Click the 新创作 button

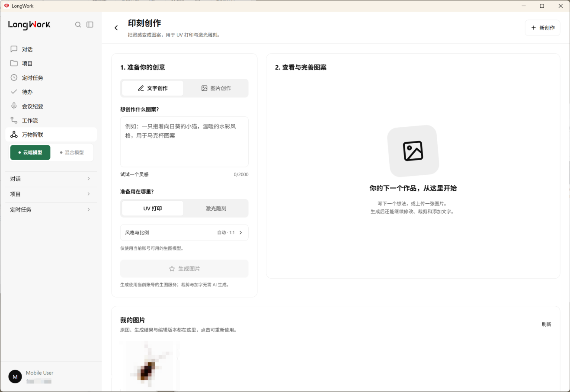tap(543, 28)
